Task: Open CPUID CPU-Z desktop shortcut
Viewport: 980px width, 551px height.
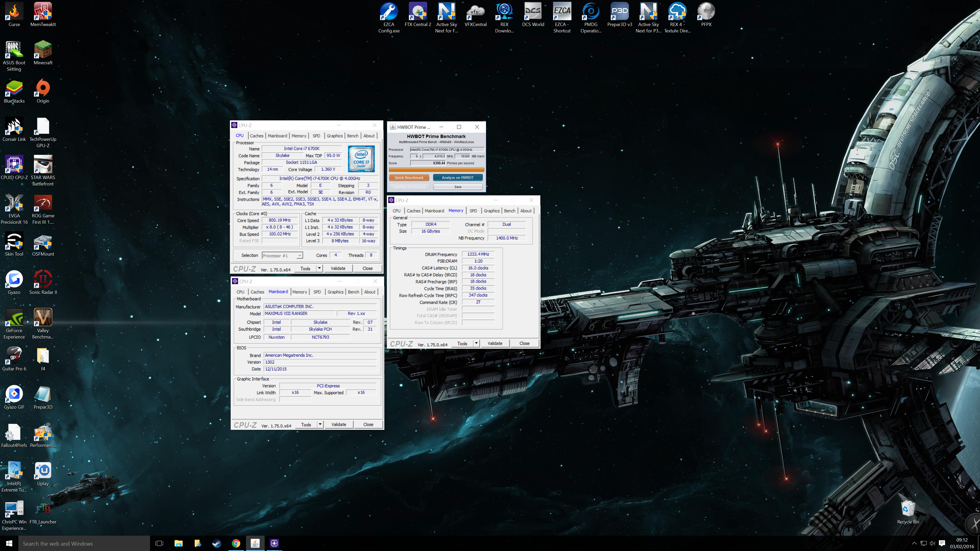Action: 14,168
